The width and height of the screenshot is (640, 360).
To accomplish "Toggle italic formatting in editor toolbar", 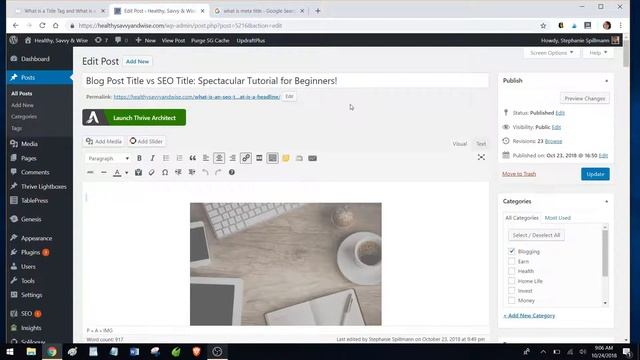I will click(152, 158).
